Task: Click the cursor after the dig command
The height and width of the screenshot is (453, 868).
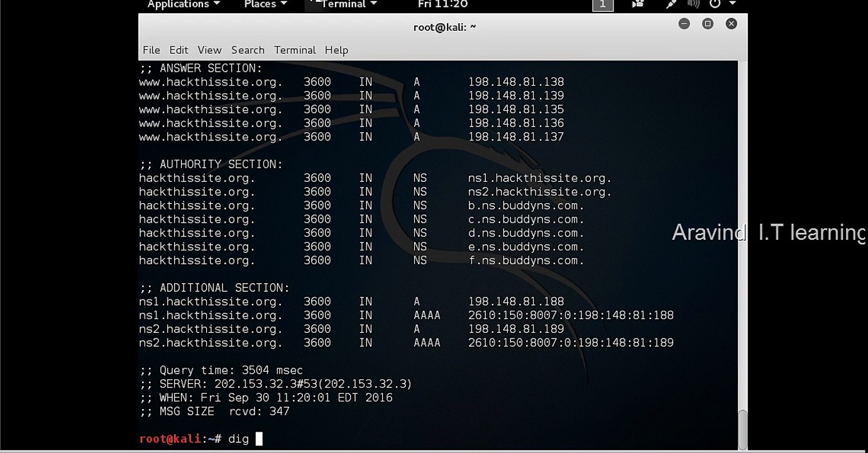Action: pyautogui.click(x=259, y=439)
